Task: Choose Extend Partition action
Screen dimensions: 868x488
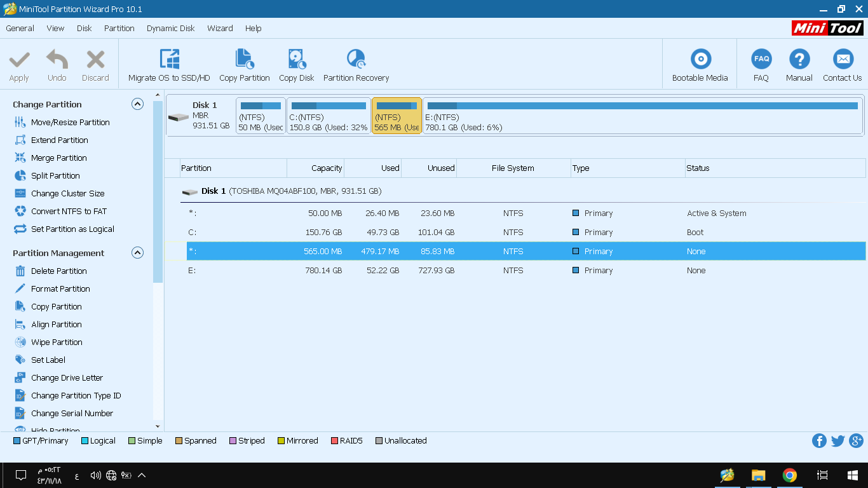Action: coord(60,140)
